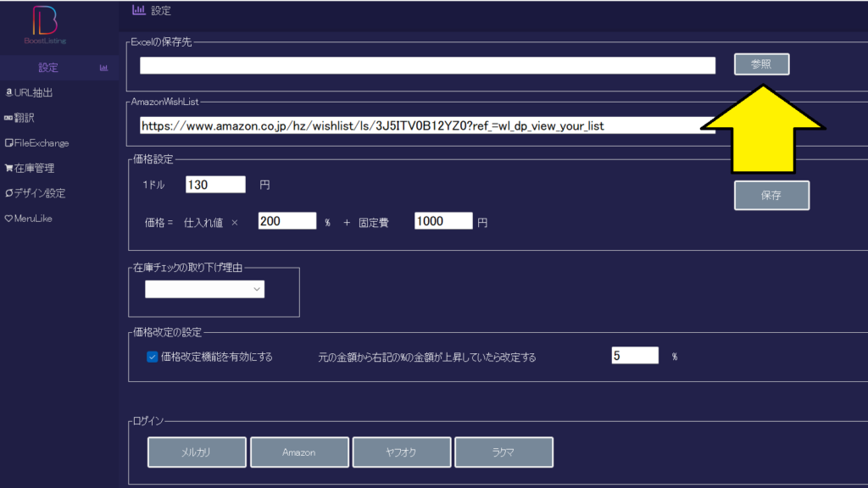Click the cart icon next to 在庫管理
This screenshot has height=488, width=868.
[8, 169]
